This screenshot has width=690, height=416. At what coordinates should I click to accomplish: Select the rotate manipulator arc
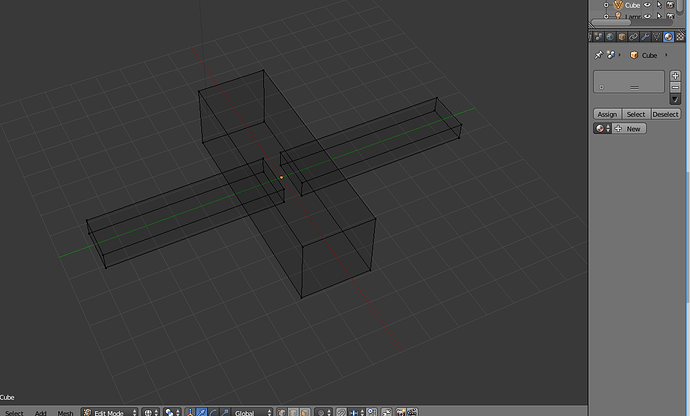tap(213, 412)
